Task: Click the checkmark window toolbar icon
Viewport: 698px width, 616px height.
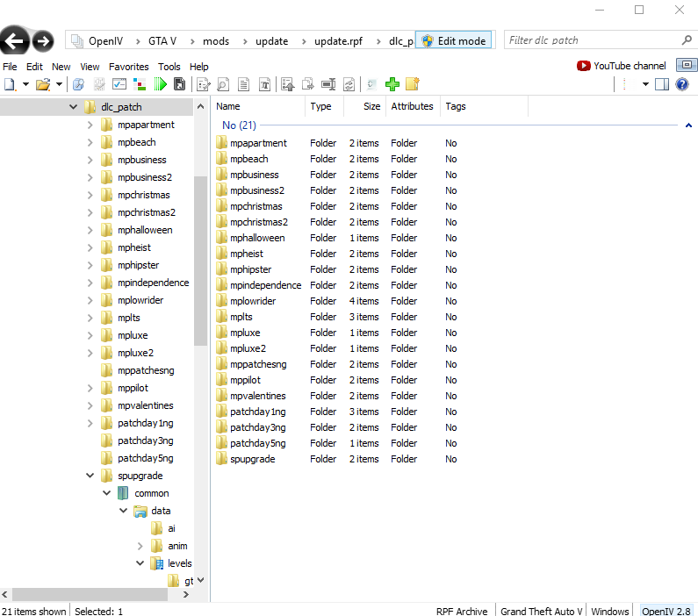Action: (x=119, y=84)
